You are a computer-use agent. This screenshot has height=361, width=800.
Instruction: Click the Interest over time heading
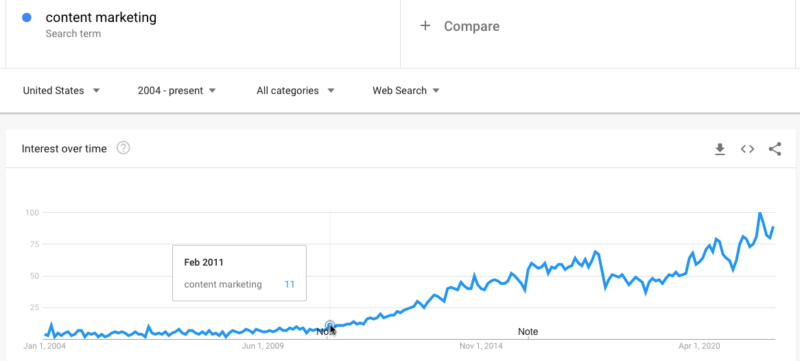[x=64, y=149]
